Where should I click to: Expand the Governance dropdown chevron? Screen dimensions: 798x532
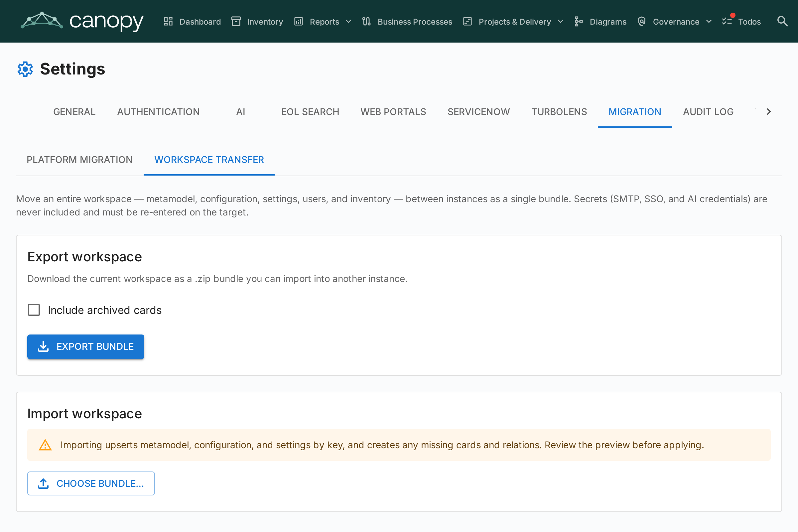coord(709,21)
